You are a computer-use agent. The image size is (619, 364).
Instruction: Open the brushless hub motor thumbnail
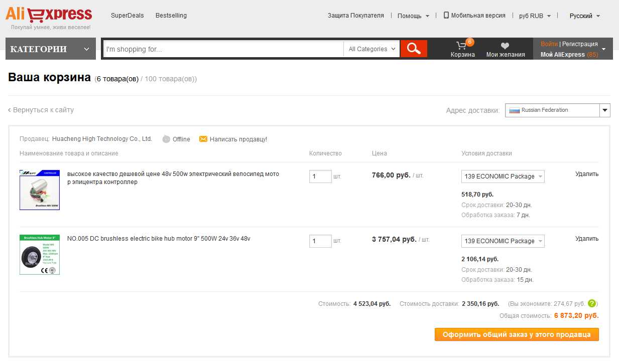tap(40, 255)
